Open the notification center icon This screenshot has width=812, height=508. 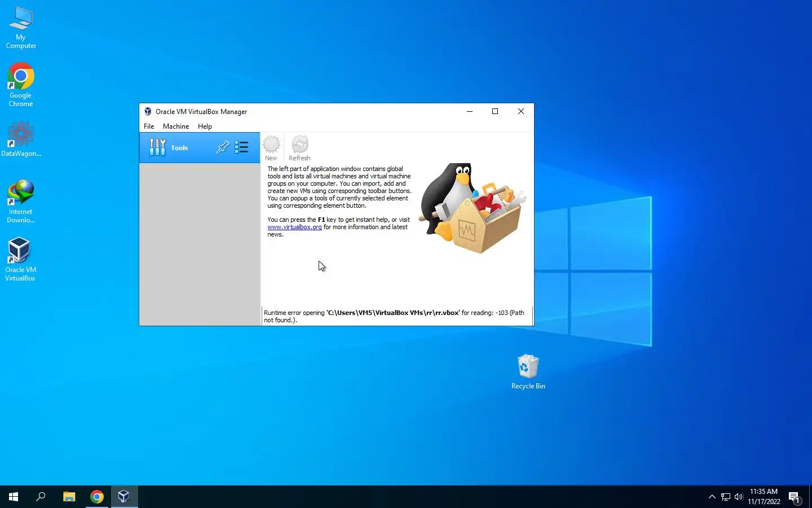[795, 497]
